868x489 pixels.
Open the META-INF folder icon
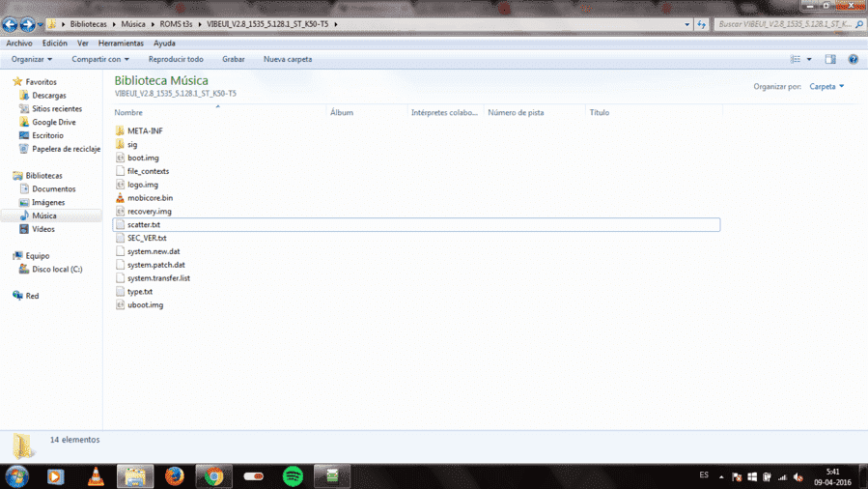coord(120,130)
